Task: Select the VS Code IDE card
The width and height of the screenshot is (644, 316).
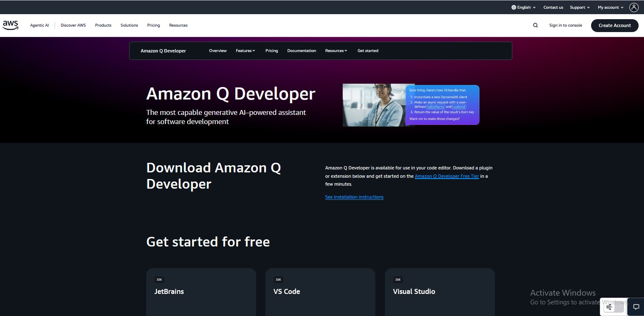Action: [x=320, y=291]
